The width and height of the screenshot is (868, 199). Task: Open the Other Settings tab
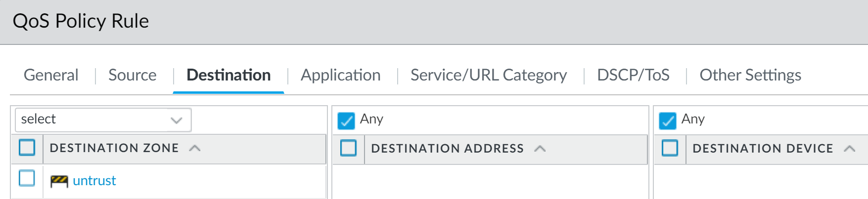(750, 75)
